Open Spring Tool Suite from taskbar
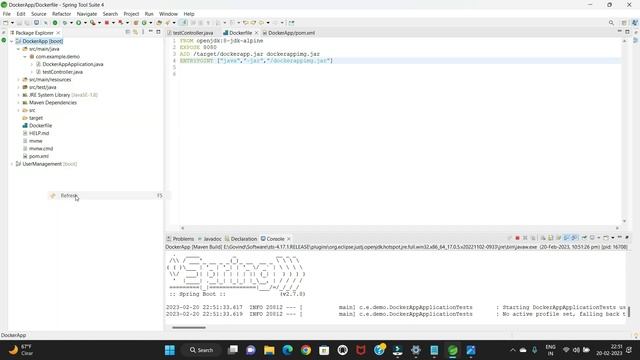 [452, 350]
